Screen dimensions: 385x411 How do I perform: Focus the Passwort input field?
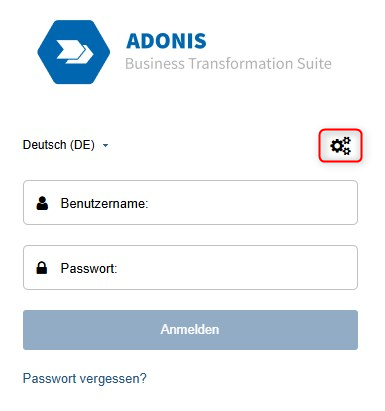[x=190, y=268]
